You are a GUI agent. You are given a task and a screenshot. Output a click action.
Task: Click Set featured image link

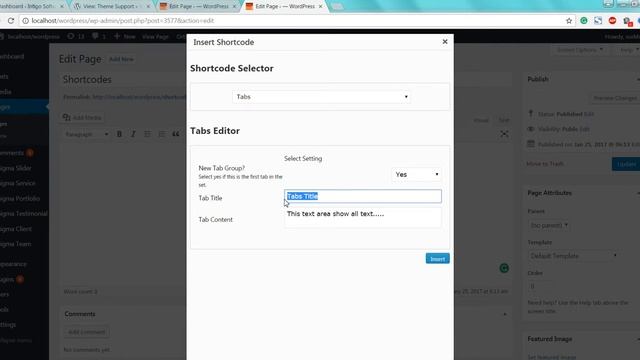552,356
